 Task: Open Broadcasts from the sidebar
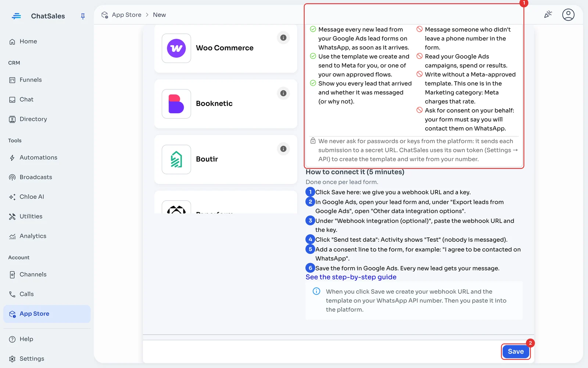tap(47, 177)
